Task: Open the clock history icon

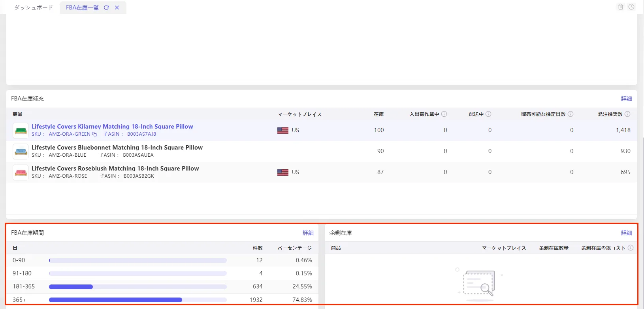Action: coord(631,7)
